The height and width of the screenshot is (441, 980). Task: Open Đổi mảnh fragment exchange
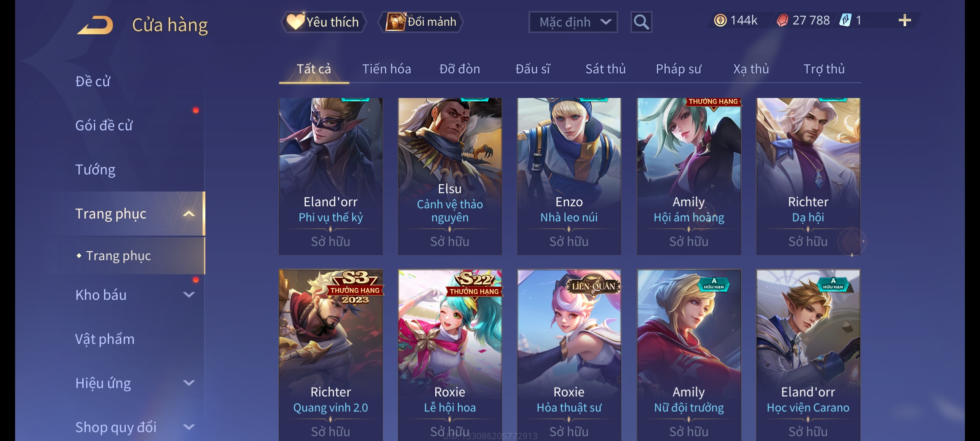coord(421,22)
